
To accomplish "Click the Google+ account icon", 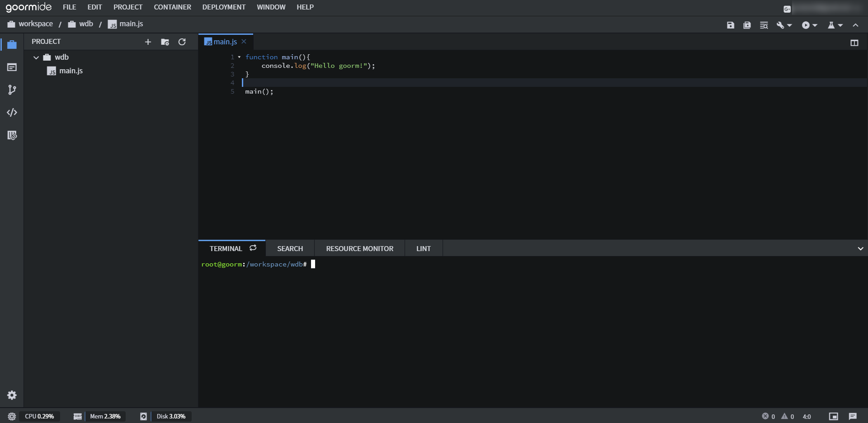I will (x=787, y=9).
